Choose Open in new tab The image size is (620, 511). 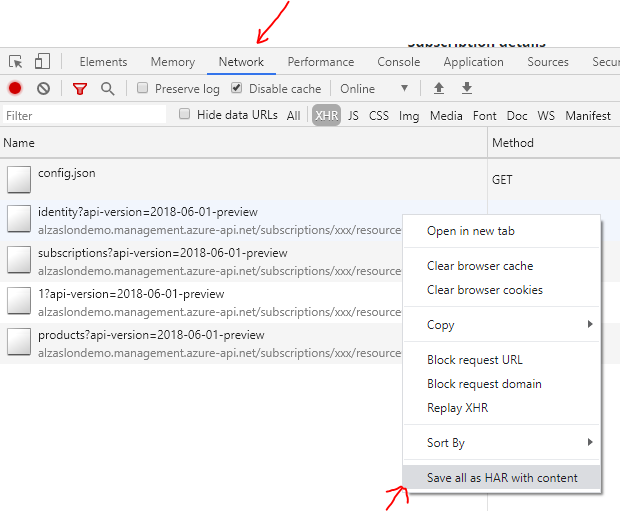[501, 231]
